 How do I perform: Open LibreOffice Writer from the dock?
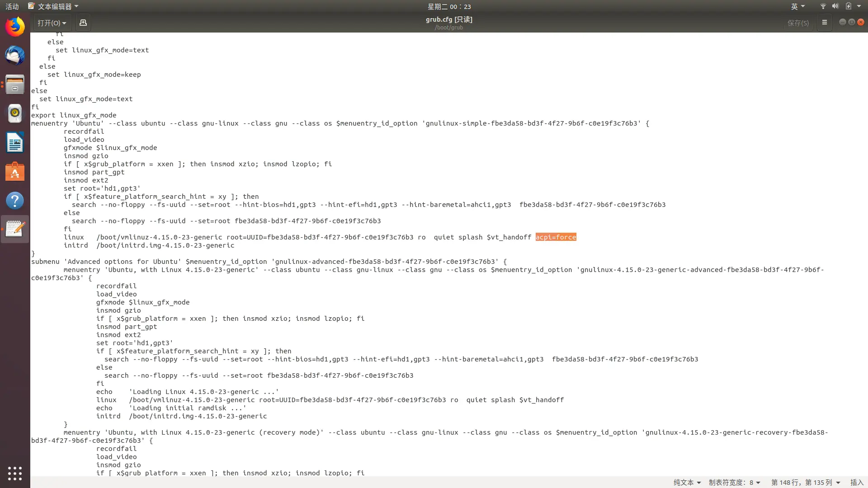click(x=15, y=143)
